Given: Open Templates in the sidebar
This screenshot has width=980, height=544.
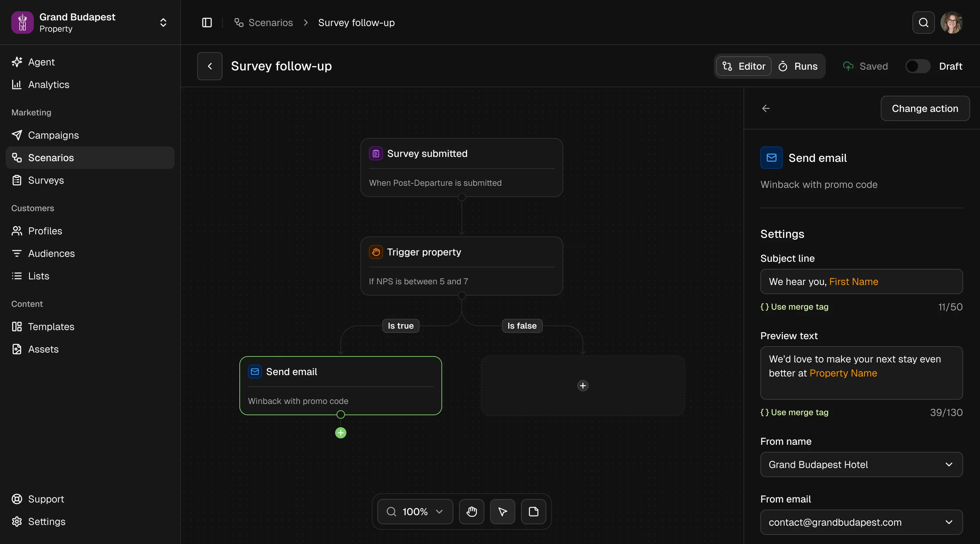Looking at the screenshot, I should coord(90,327).
